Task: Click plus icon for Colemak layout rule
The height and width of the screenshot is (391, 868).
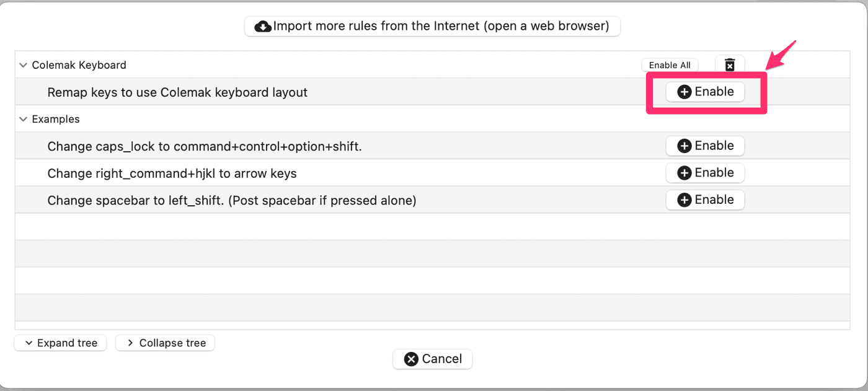Action: 684,92
